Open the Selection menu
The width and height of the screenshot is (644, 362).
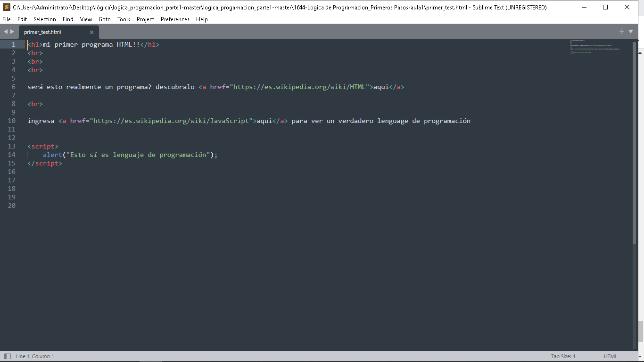(45, 19)
